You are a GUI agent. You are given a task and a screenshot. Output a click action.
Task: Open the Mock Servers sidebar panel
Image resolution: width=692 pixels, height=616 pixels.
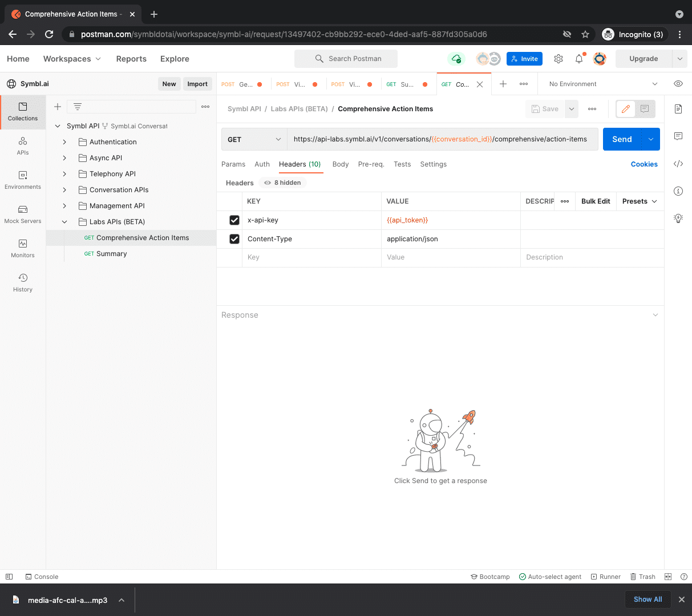23,214
